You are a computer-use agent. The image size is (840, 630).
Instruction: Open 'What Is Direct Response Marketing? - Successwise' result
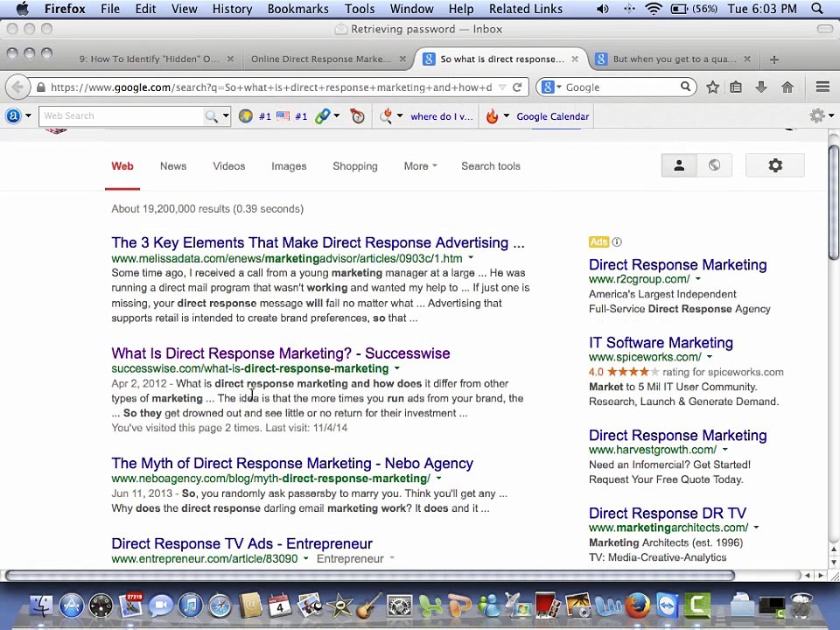click(281, 353)
